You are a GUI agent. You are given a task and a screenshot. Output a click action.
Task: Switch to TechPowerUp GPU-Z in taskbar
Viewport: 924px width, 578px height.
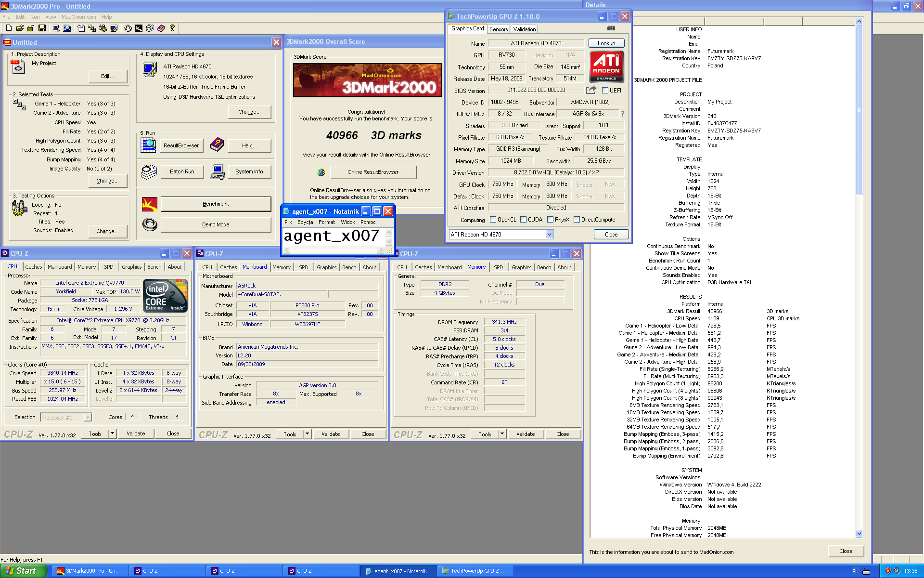475,571
